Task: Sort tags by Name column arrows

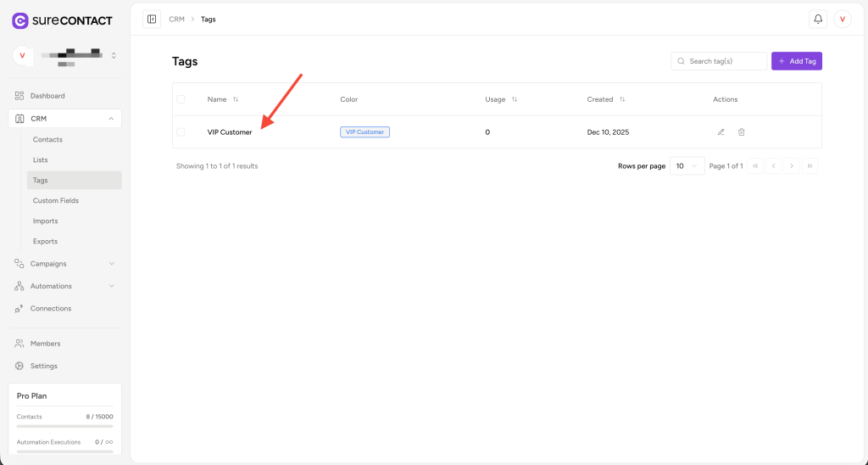Action: (x=236, y=99)
